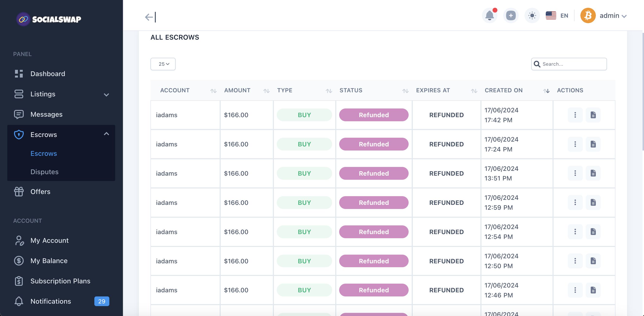This screenshot has width=644, height=316.
Task: Open the 25 rows-per-page dropdown
Action: [163, 64]
